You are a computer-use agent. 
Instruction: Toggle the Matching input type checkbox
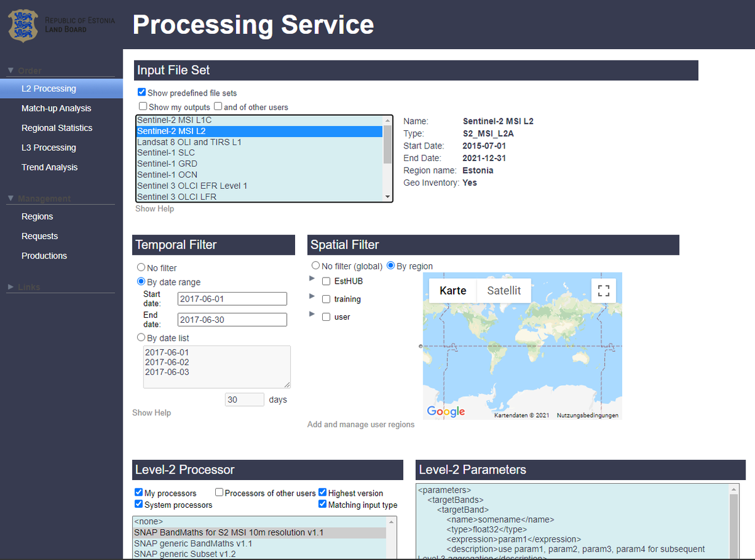pos(323,504)
